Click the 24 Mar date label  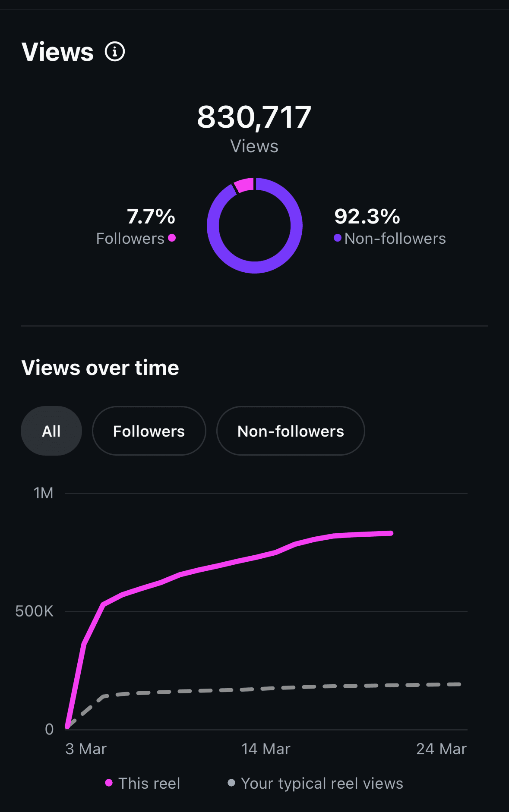441,749
